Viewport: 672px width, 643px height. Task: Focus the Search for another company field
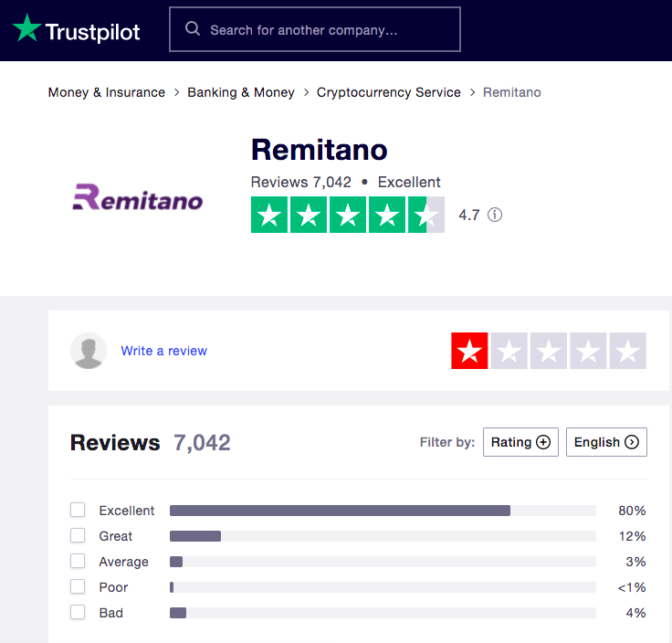click(x=315, y=29)
